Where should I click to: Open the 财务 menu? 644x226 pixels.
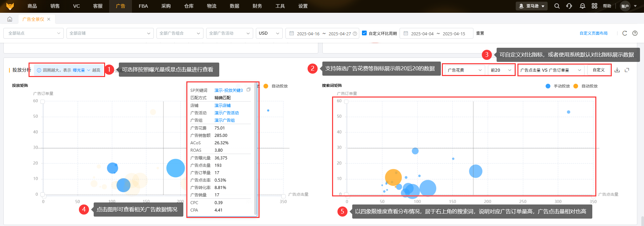[257, 6]
